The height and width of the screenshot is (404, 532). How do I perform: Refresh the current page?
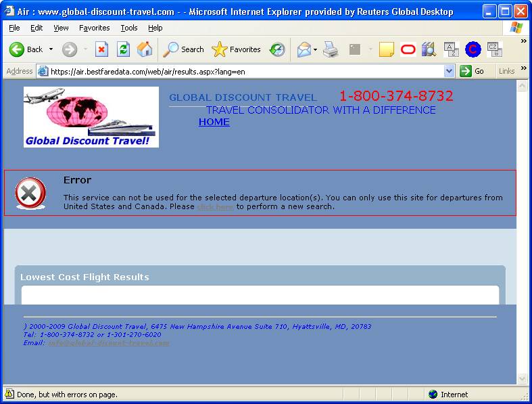coord(123,49)
